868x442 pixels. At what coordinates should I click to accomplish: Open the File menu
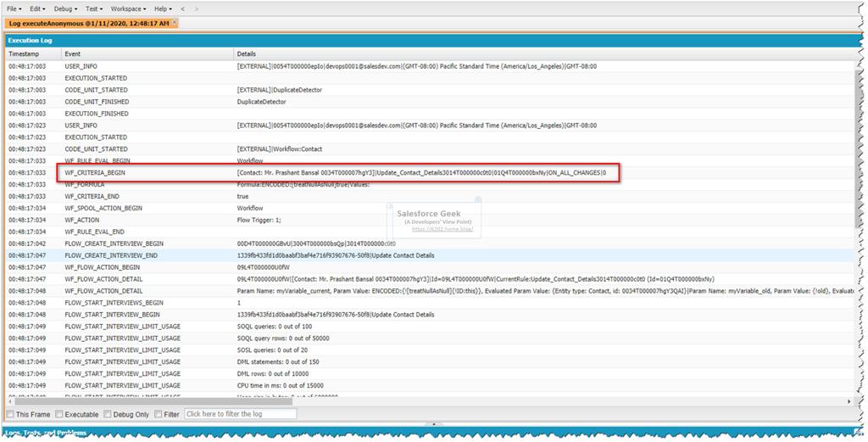(x=14, y=8)
